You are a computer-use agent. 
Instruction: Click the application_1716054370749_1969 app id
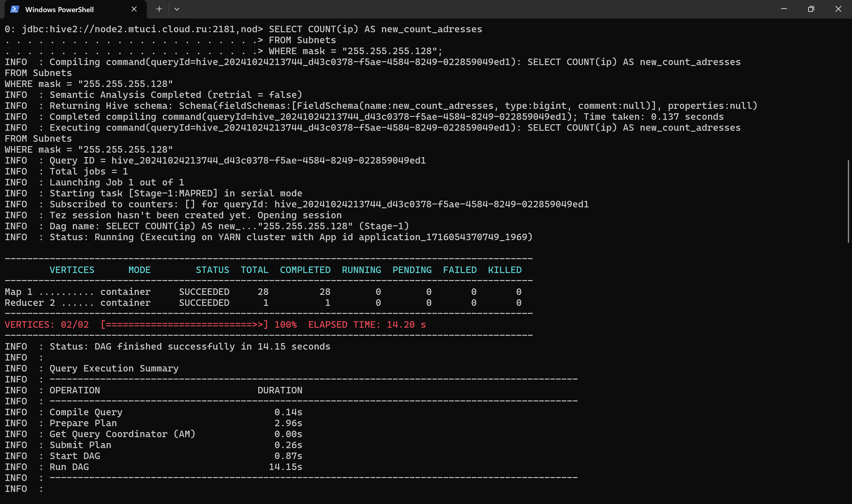[443, 237]
